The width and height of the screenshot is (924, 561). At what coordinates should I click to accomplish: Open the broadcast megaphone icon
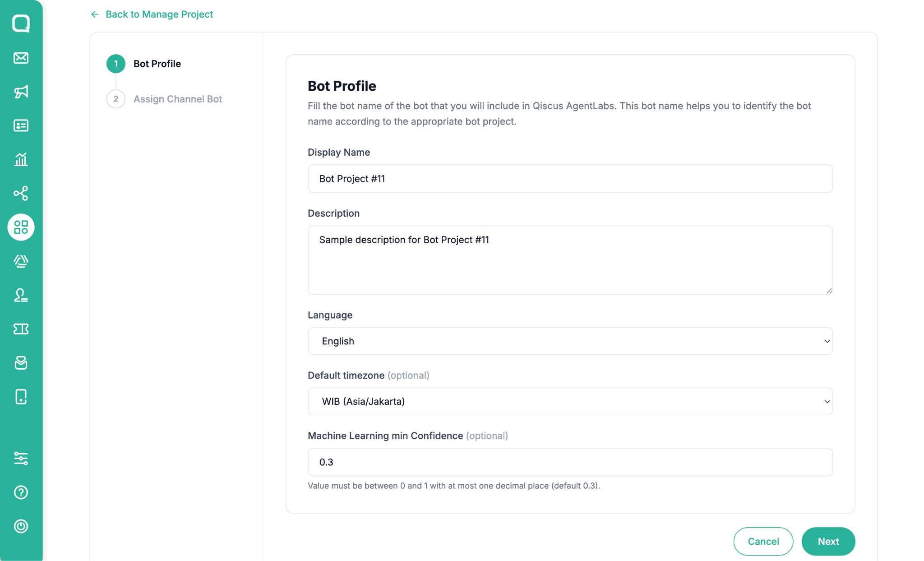point(21,92)
